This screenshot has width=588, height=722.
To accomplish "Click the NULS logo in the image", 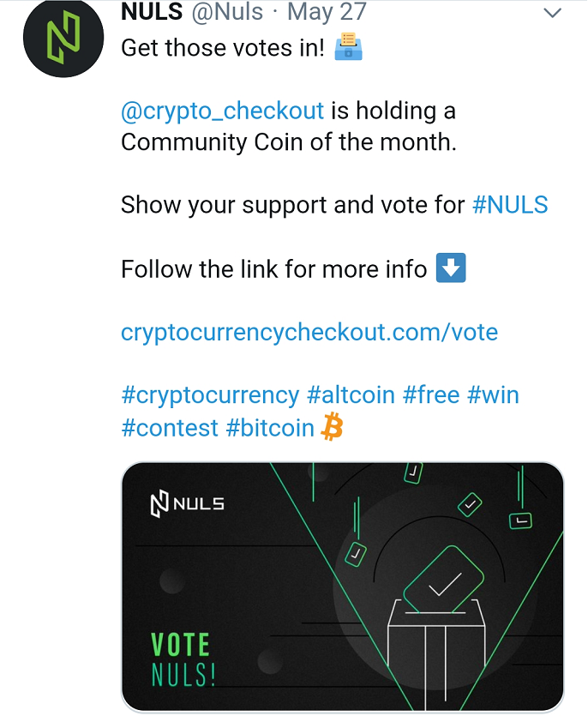I will point(187,504).
